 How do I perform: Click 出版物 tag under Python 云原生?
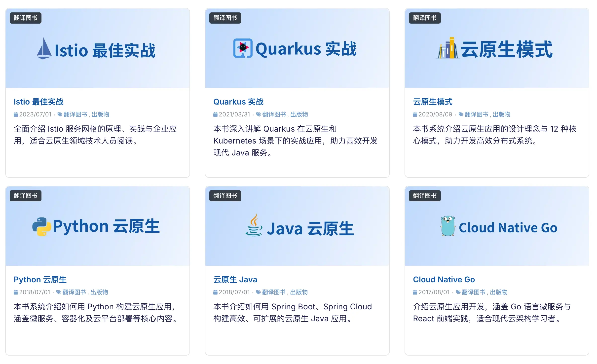click(99, 292)
